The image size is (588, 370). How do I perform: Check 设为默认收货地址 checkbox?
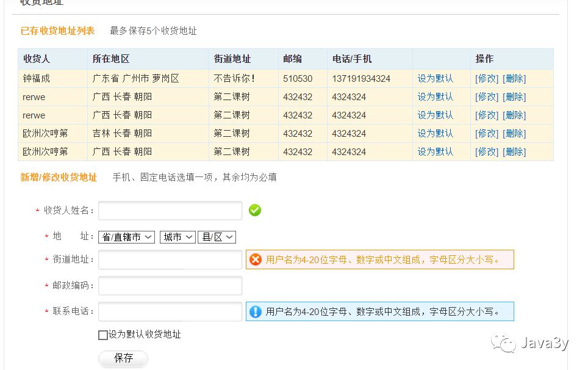pos(102,335)
